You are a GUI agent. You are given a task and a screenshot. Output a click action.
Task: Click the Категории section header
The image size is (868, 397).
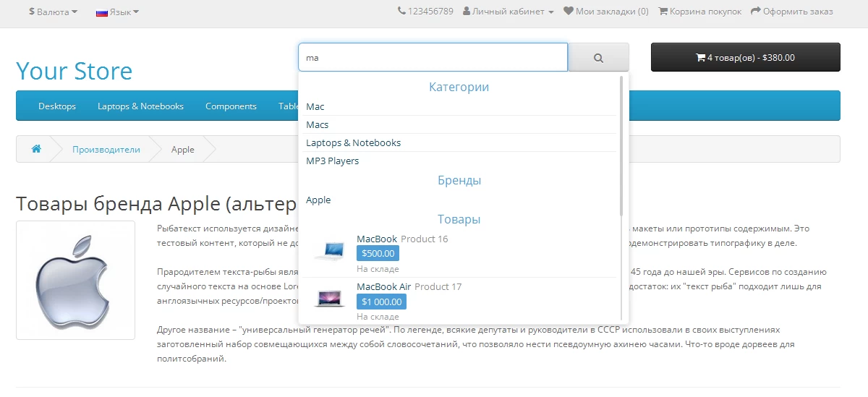[x=459, y=87]
